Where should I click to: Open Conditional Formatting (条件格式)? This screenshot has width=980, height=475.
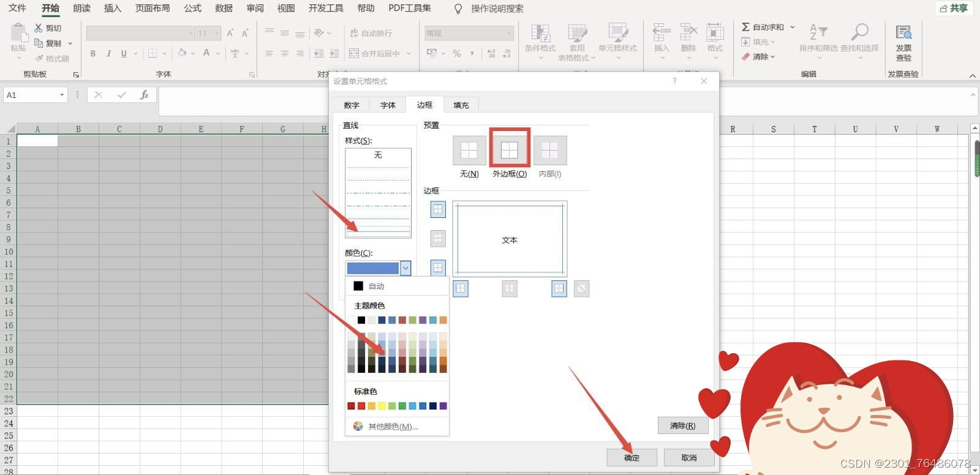click(540, 42)
